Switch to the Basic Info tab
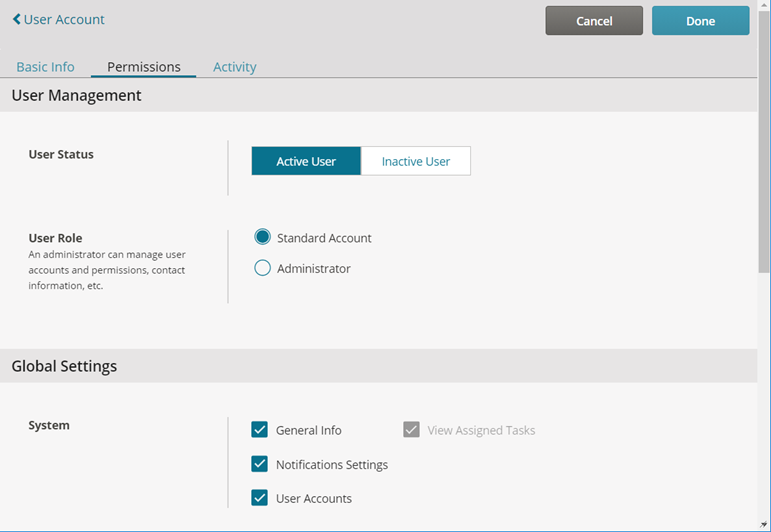Screen dimensions: 771x532 pyautogui.click(x=45, y=67)
